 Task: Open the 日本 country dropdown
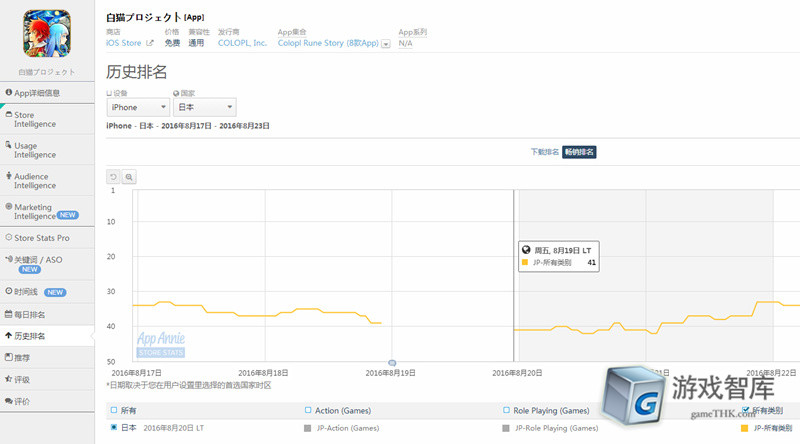pos(205,107)
